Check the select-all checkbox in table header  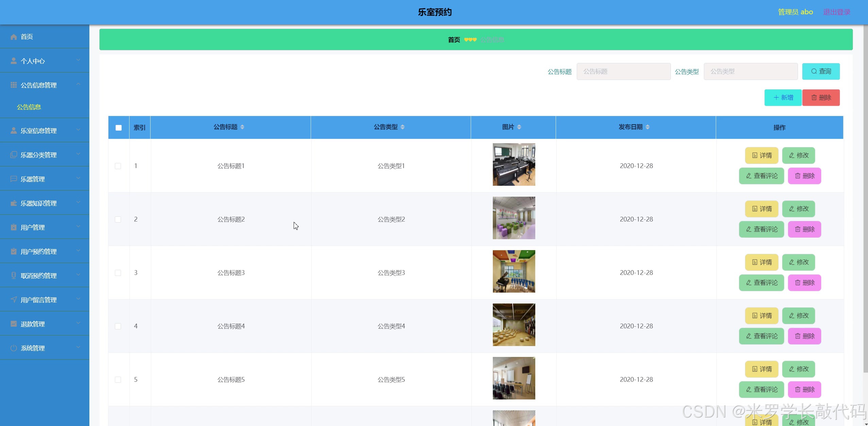(x=119, y=128)
